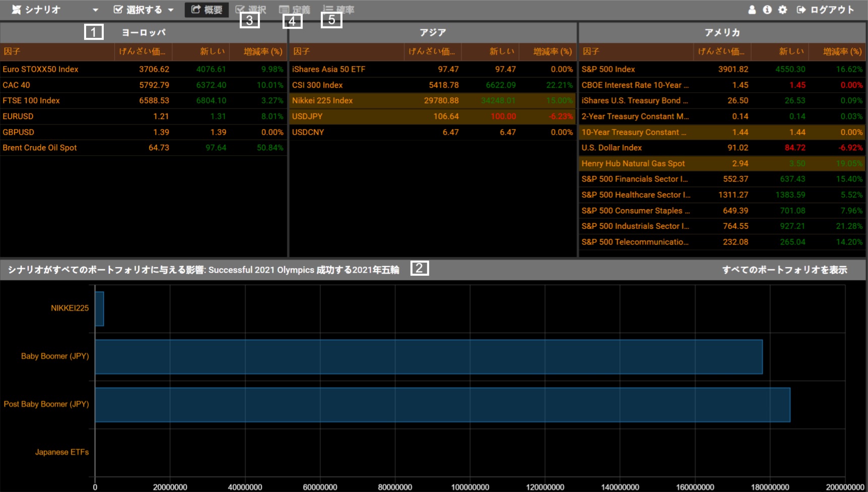Expand the 選択する dropdown
This screenshot has width=868, height=492.
144,10
